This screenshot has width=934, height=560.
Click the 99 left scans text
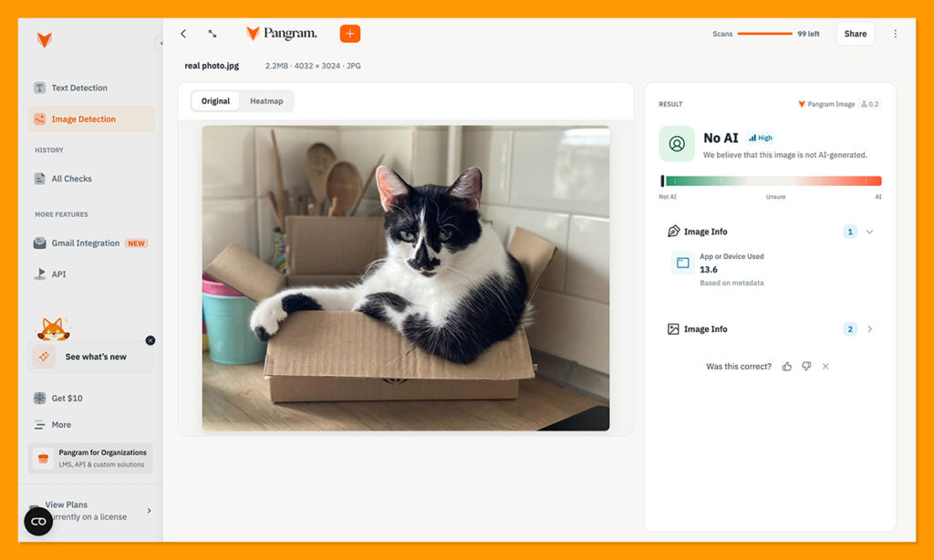tap(808, 34)
